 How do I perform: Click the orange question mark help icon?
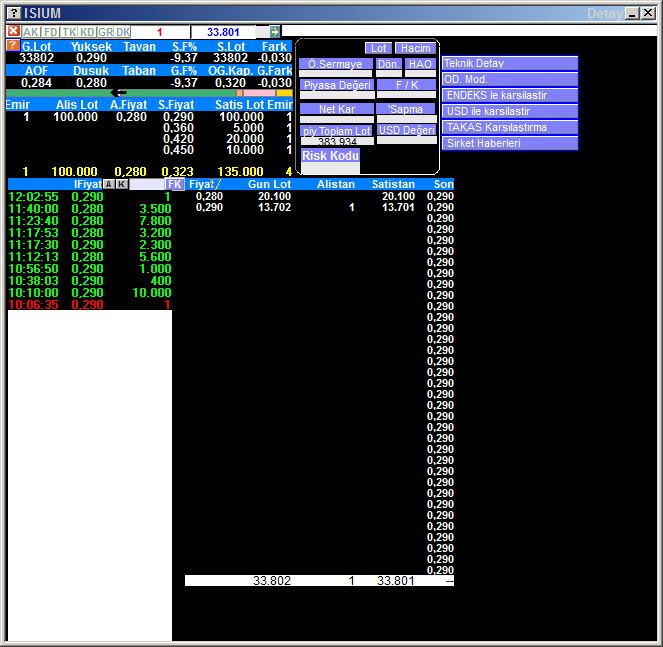[12, 46]
